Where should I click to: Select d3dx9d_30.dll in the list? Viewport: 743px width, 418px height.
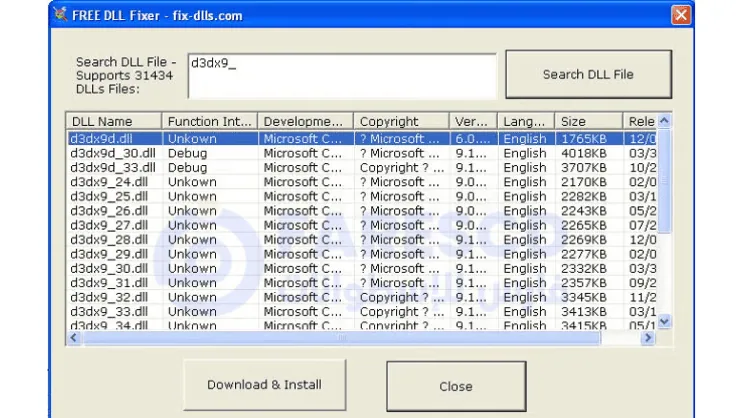click(112, 154)
